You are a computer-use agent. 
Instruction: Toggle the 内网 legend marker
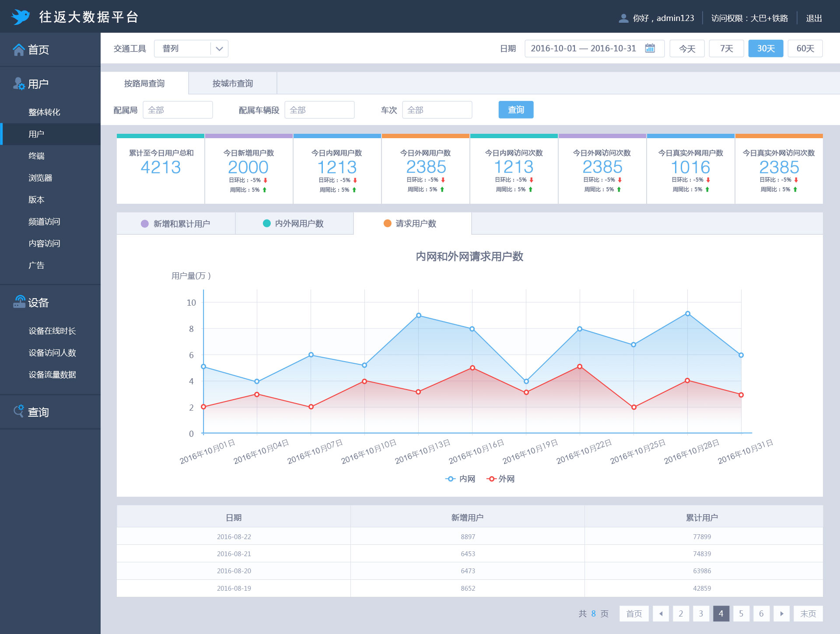tap(451, 479)
